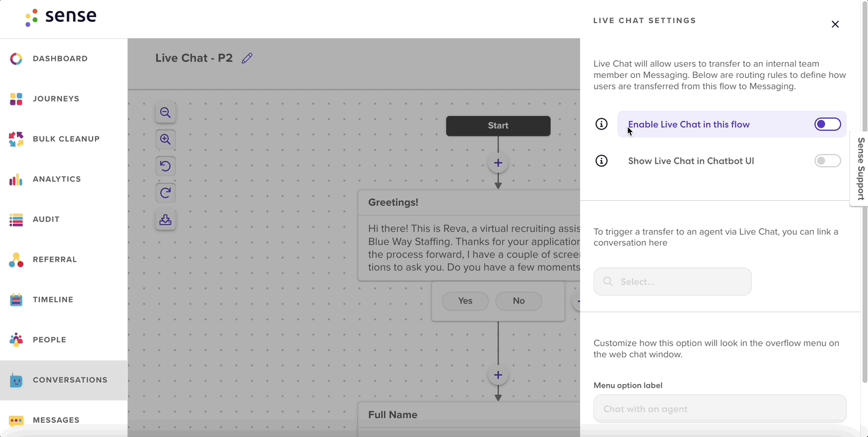Image resolution: width=868 pixels, height=437 pixels.
Task: Click the Menu option label field
Action: 719,408
